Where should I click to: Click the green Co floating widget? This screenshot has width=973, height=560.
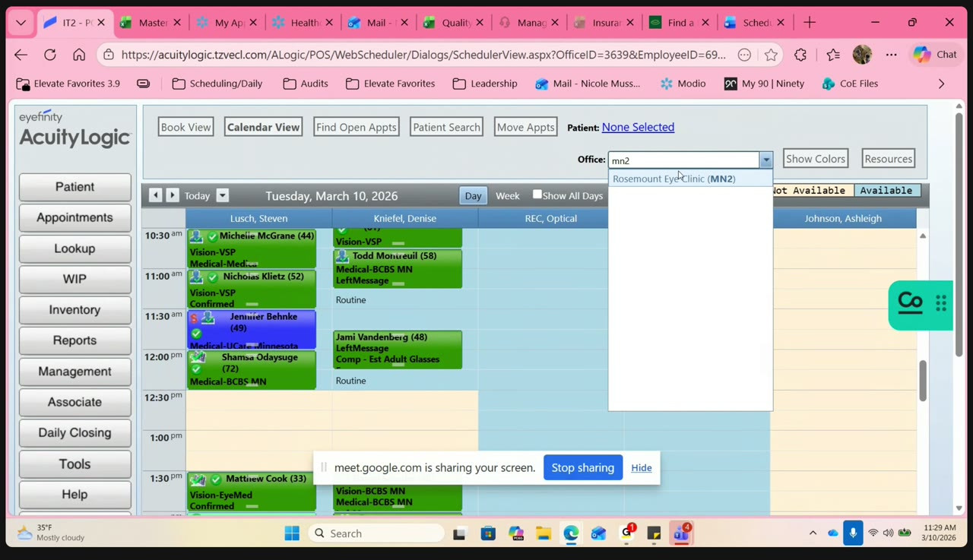pyautogui.click(x=910, y=303)
